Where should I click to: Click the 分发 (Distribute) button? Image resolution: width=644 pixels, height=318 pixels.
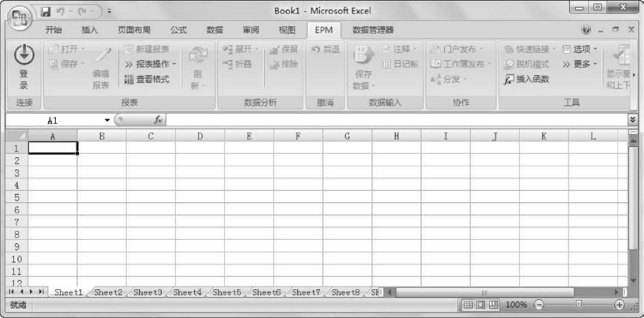[x=448, y=79]
